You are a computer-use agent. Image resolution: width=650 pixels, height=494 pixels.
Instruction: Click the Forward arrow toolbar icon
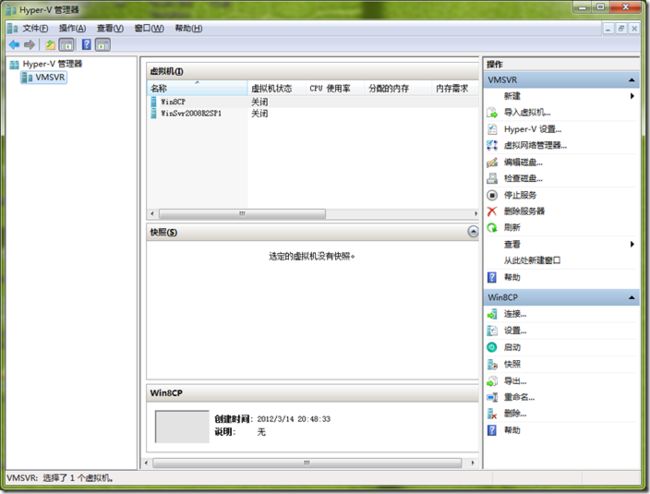(29, 45)
